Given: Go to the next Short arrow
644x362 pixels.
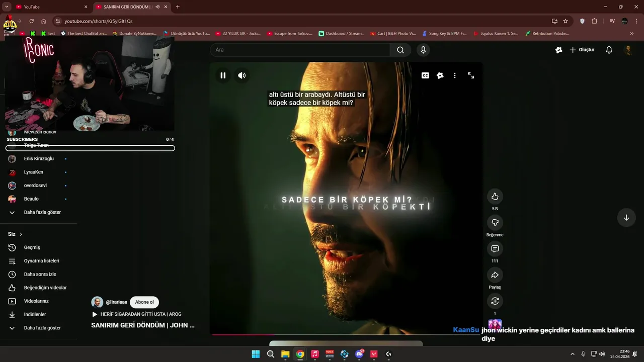Looking at the screenshot, I should click(626, 218).
